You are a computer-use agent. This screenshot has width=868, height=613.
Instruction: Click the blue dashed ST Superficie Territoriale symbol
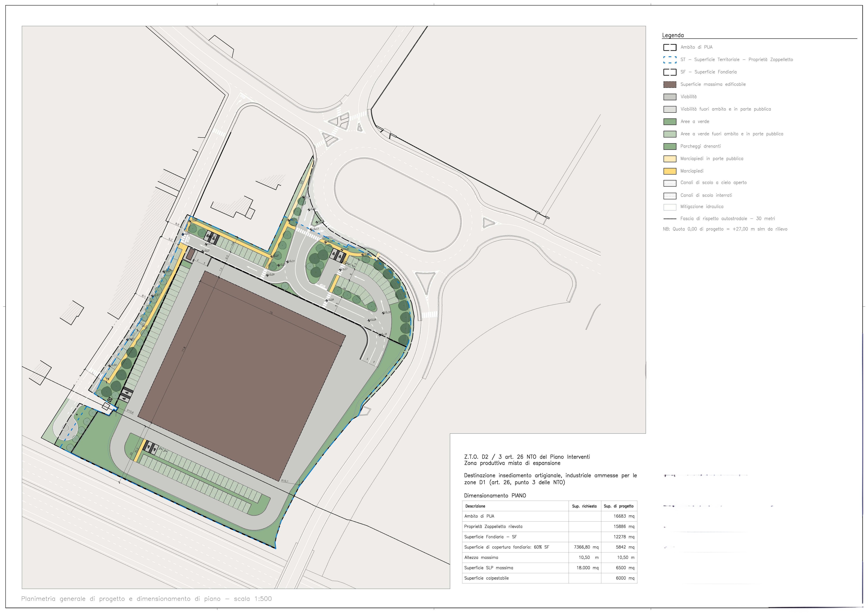669,60
